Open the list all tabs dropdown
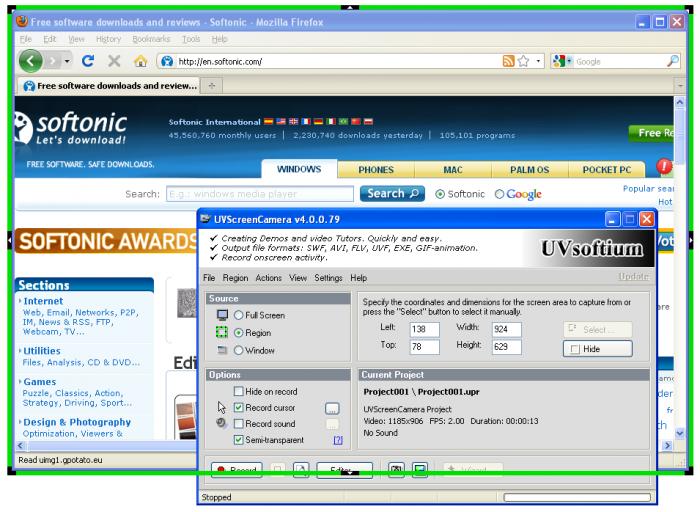 (680, 85)
